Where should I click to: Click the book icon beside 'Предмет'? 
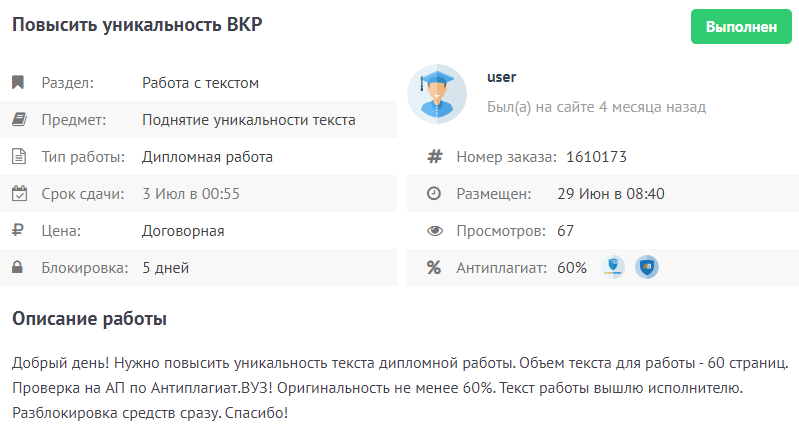[18, 120]
